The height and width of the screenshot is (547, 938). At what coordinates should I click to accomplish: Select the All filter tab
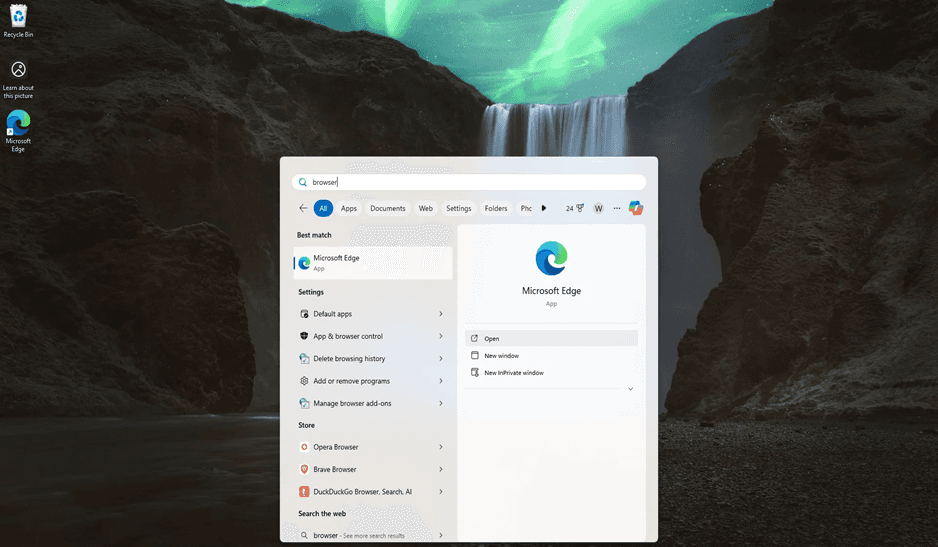pyautogui.click(x=323, y=208)
